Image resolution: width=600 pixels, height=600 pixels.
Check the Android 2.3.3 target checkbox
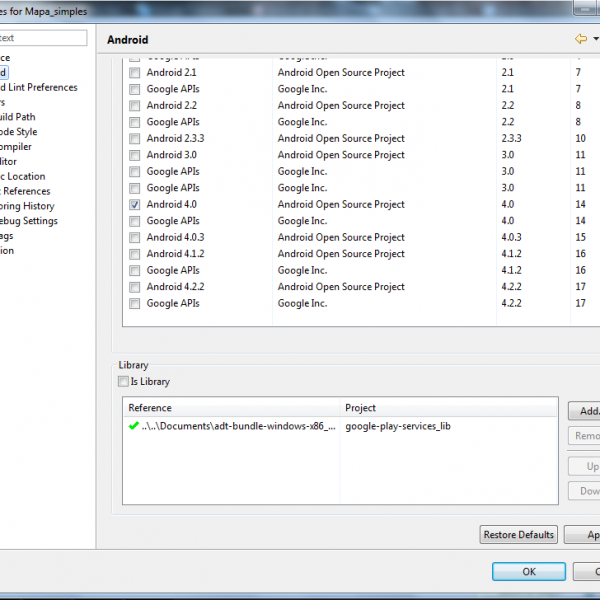(x=134, y=139)
